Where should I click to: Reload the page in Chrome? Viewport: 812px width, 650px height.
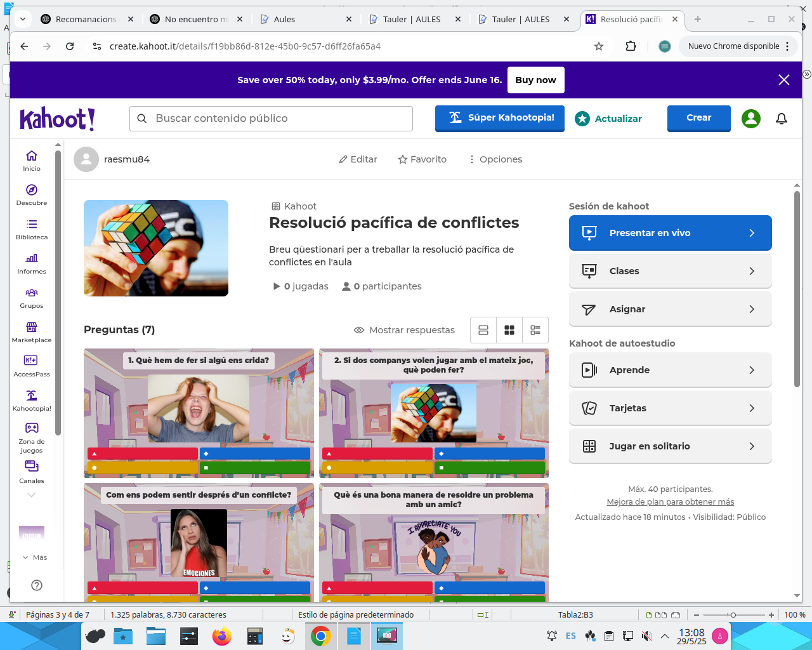click(x=70, y=46)
